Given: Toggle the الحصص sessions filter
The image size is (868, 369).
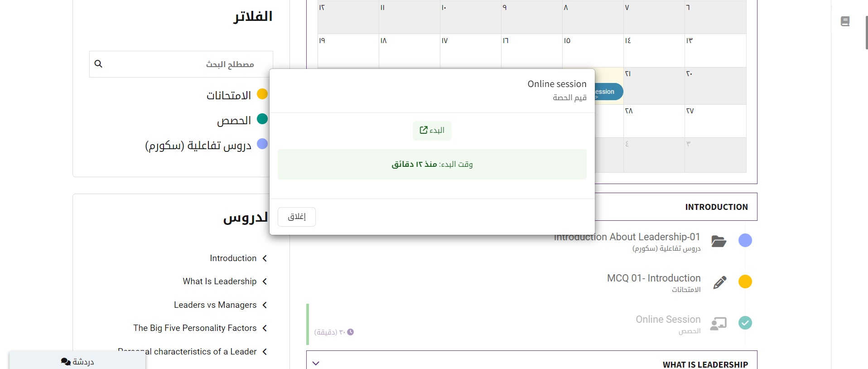Looking at the screenshot, I should [x=262, y=119].
